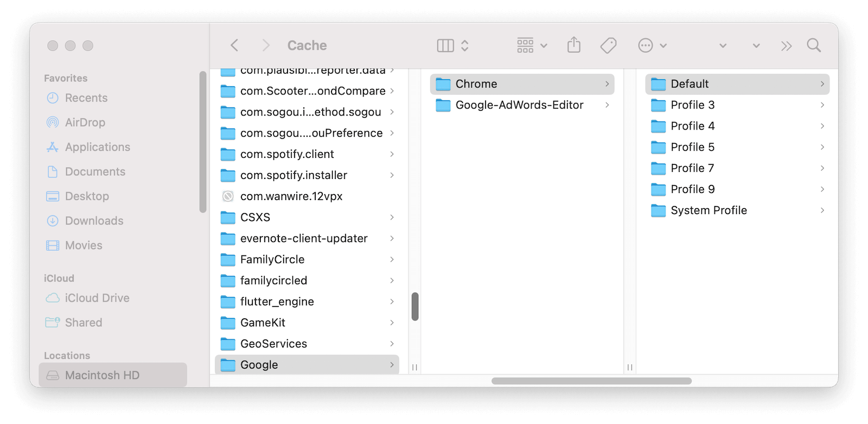Select the System Profile folder
This screenshot has width=868, height=424.
737,210
